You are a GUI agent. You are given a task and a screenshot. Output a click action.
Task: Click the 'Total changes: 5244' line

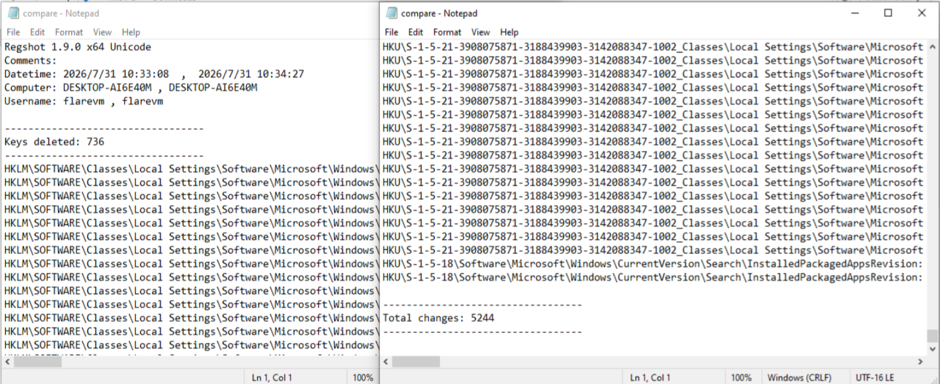[x=438, y=318]
